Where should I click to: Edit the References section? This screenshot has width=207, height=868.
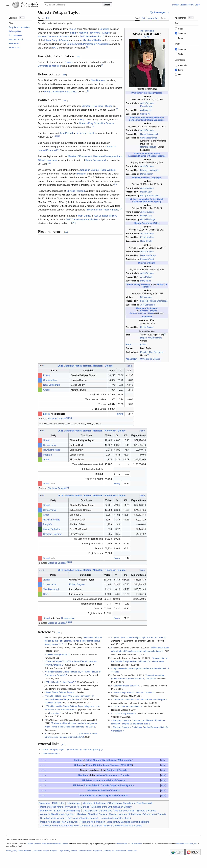59,632
